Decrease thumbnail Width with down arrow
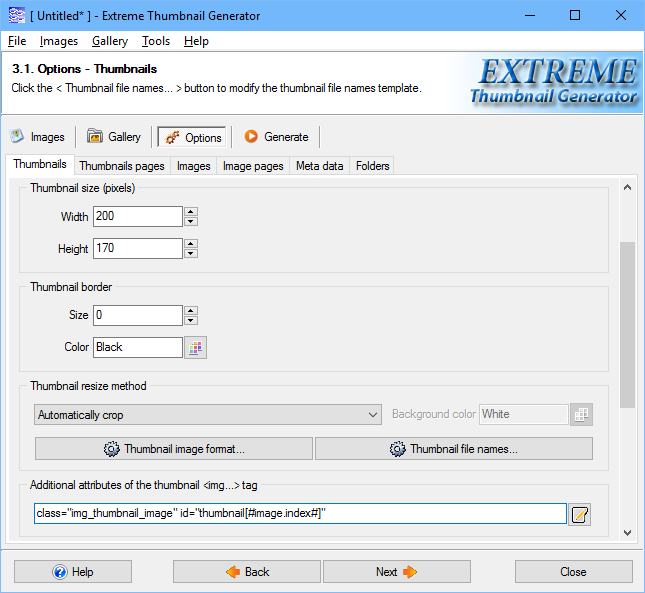This screenshot has height=593, width=645. tap(190, 222)
